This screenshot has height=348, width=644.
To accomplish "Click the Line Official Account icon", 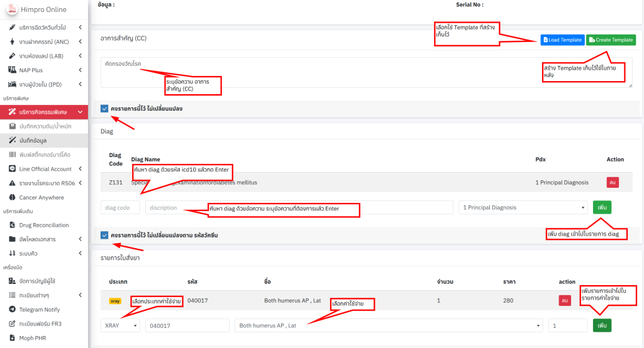I will click(x=13, y=169).
